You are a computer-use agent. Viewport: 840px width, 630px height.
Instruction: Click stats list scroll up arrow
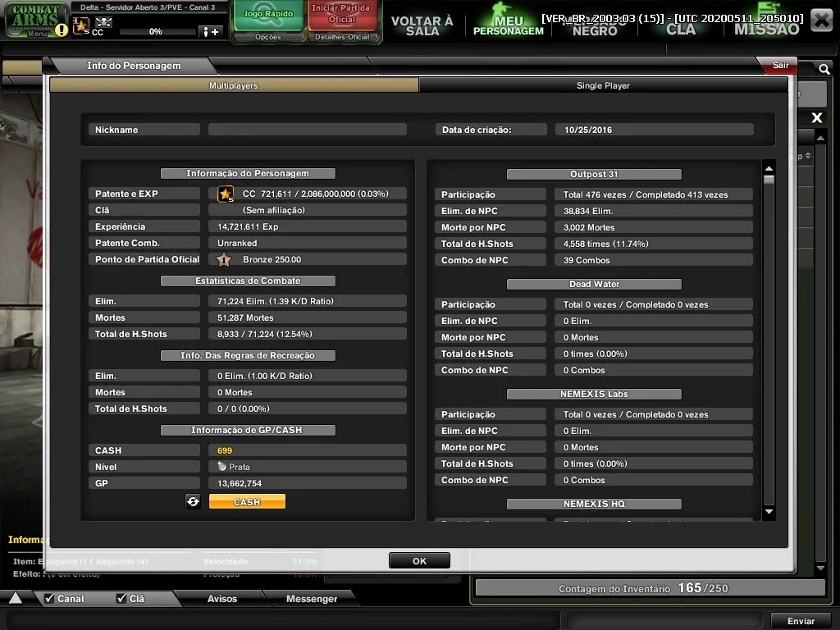769,169
